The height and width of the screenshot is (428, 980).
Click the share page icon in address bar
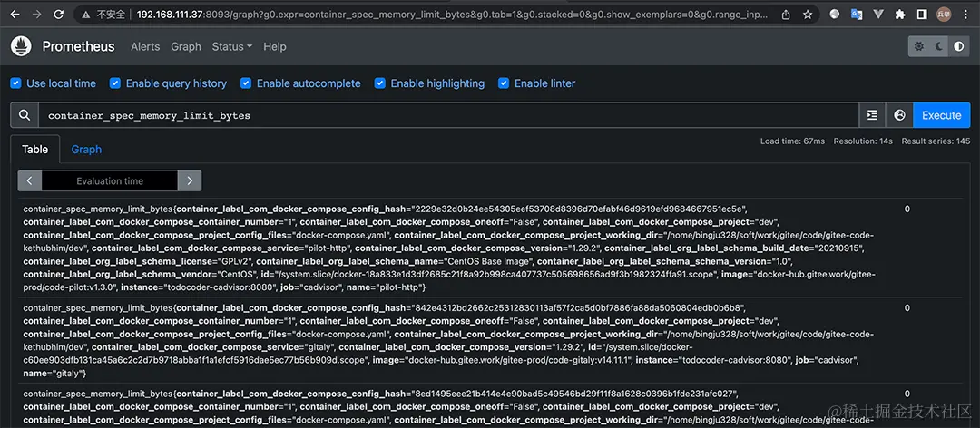pyautogui.click(x=786, y=14)
